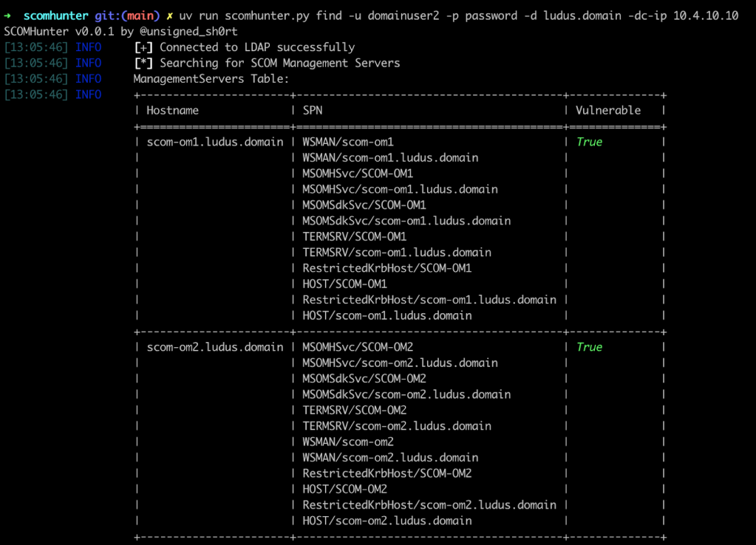Click the True value for scom-om2
This screenshot has height=545, width=756.
589,347
